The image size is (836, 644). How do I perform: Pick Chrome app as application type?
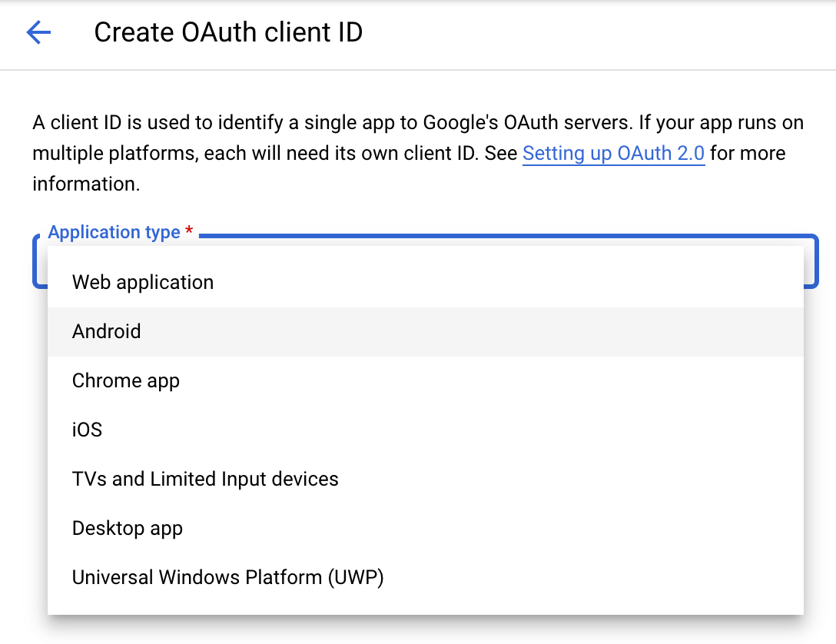click(426, 380)
